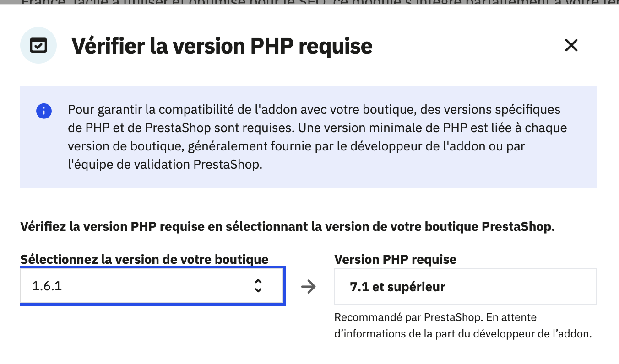Click the info text starting "Pour garantir la compatibilité"
The width and height of the screenshot is (619, 364).
pos(314,110)
